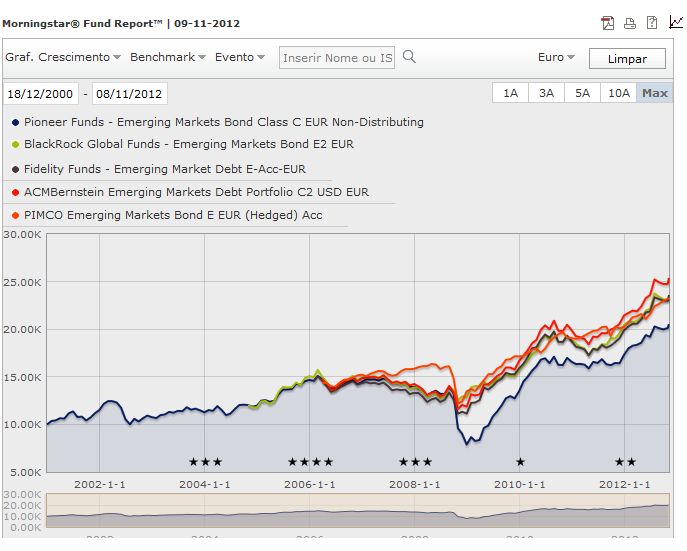
Task: Click the 2006-1-1 axis label
Action: (x=310, y=484)
